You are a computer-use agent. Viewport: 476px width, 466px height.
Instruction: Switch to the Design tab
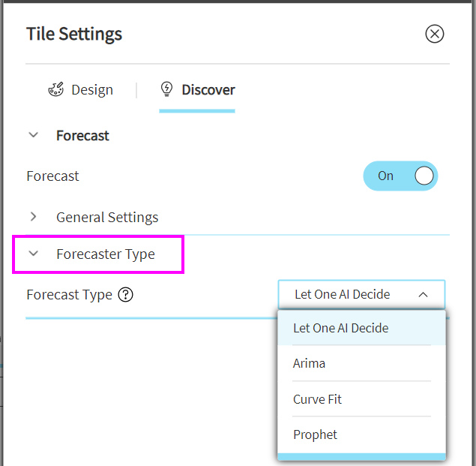tap(91, 90)
